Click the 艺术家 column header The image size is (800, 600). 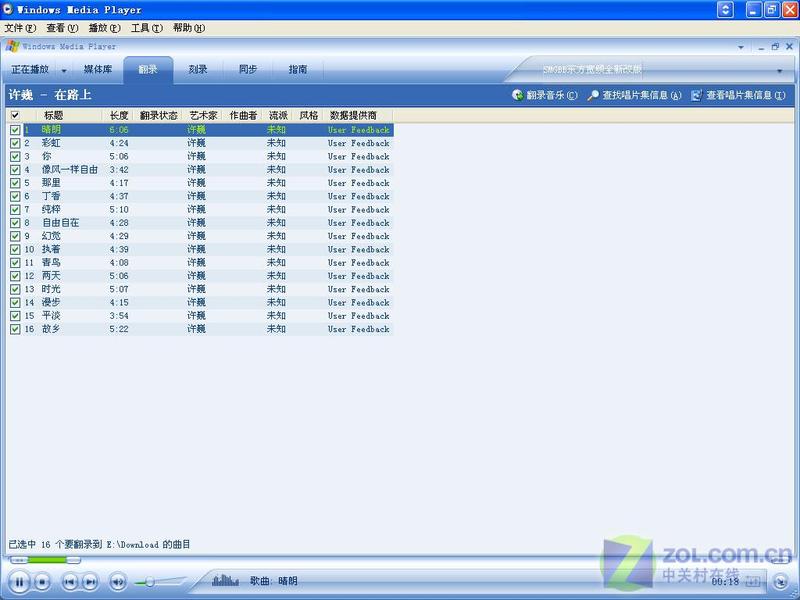(x=203, y=115)
